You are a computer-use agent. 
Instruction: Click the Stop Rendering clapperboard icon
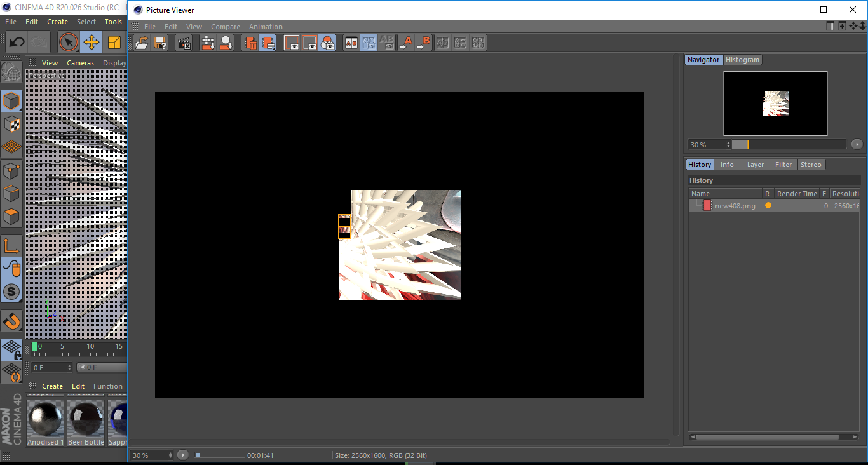(x=184, y=43)
